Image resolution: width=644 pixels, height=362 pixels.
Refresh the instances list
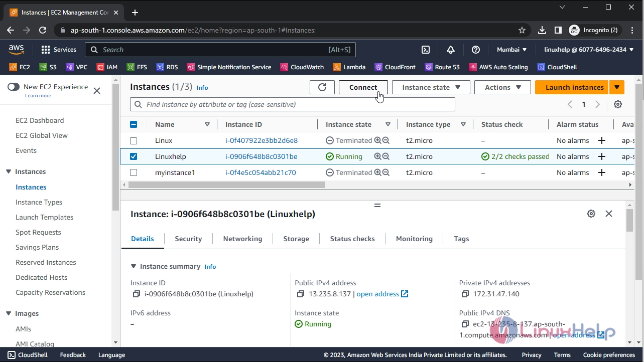click(x=322, y=87)
